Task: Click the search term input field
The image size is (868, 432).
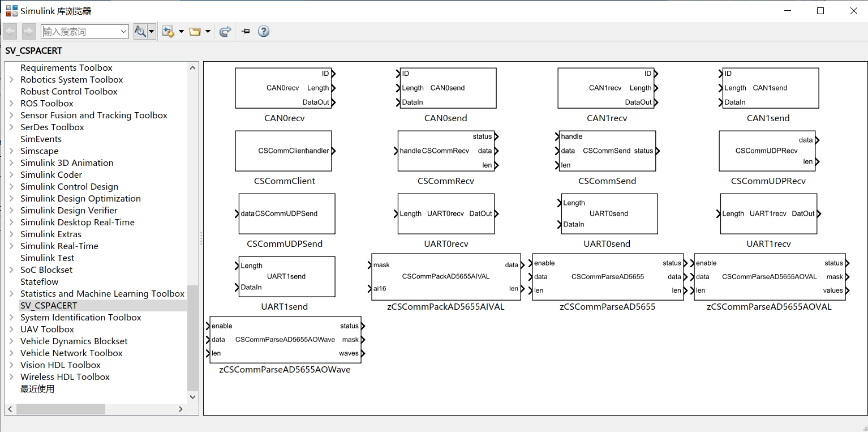Action: pyautogui.click(x=80, y=31)
